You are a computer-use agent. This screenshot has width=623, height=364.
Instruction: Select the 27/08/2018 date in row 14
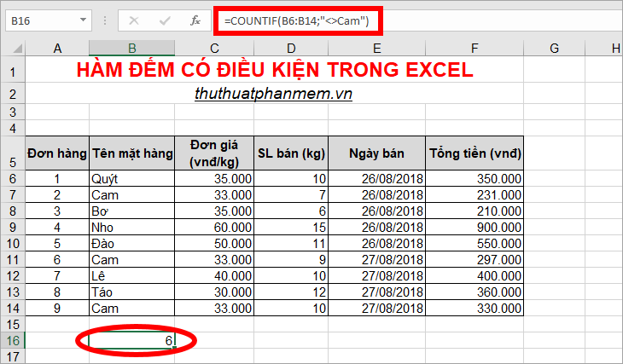pyautogui.click(x=376, y=308)
